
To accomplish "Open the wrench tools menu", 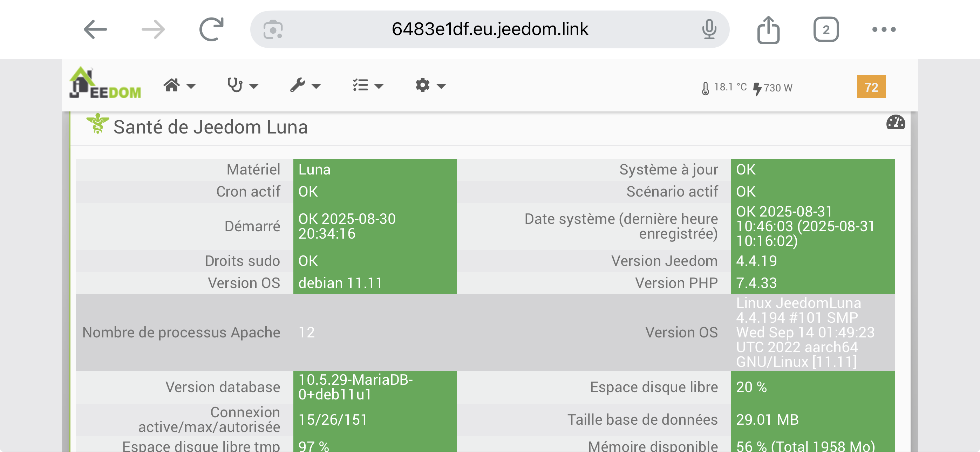I will coord(305,85).
